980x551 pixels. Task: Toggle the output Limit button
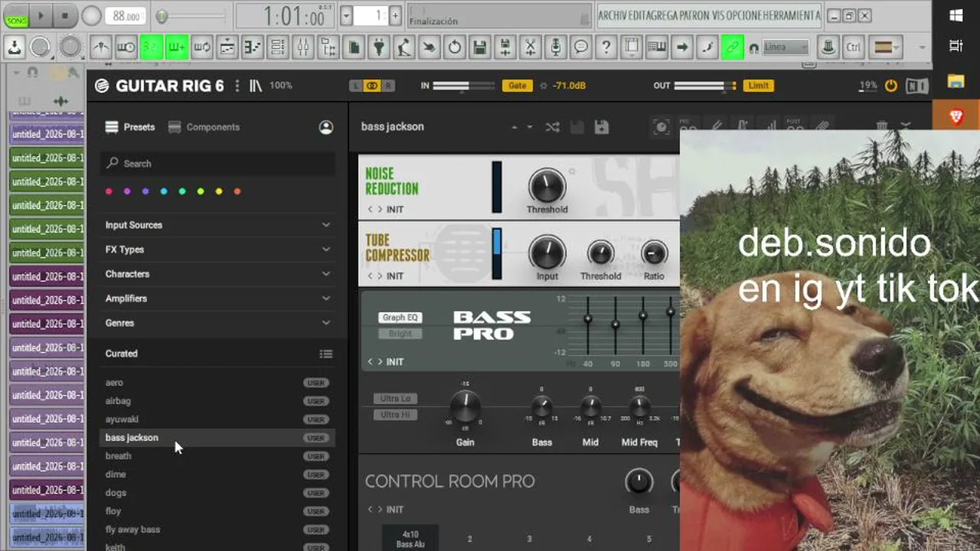pos(758,86)
